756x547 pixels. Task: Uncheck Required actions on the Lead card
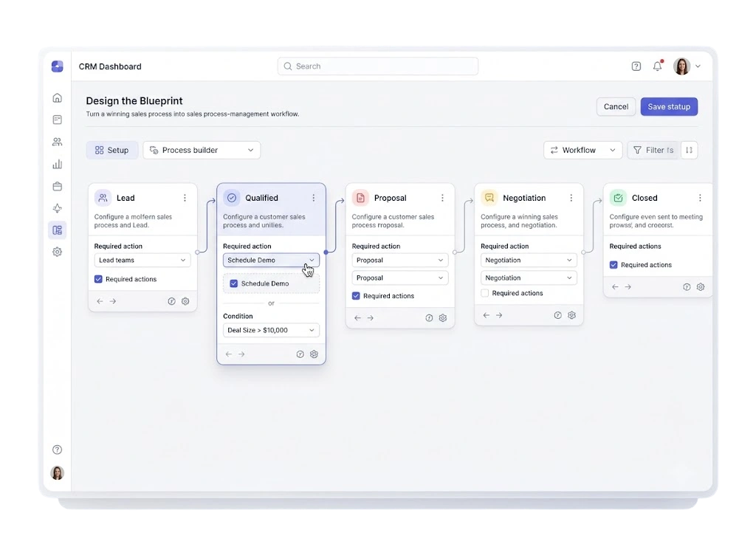coord(98,279)
